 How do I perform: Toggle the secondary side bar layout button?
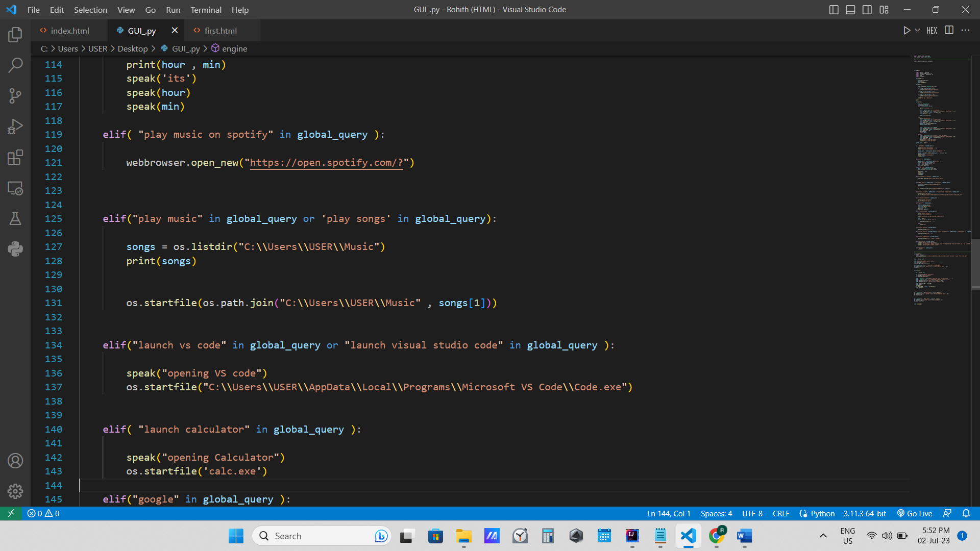[x=867, y=10]
